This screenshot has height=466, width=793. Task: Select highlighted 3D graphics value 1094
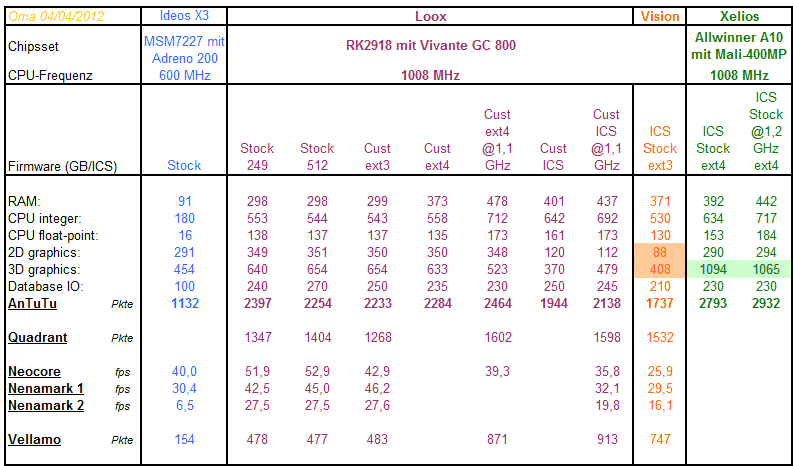tap(713, 270)
